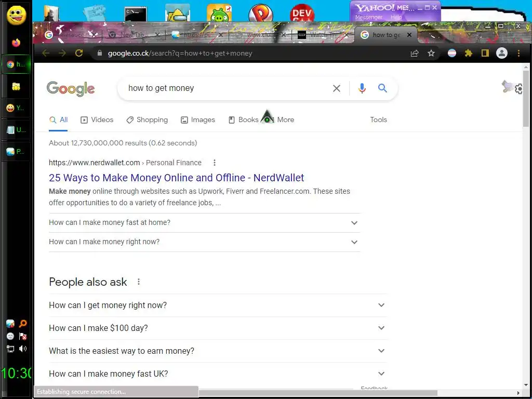Switch to the New Tab browser tab
Screen dimensions: 532x399
click(x=131, y=35)
